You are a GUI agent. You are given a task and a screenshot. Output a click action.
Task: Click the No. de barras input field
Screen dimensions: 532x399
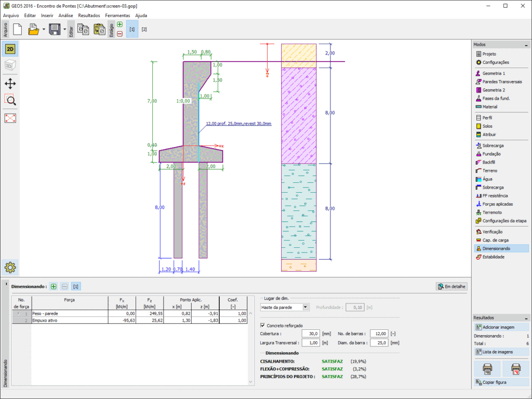[x=379, y=334]
